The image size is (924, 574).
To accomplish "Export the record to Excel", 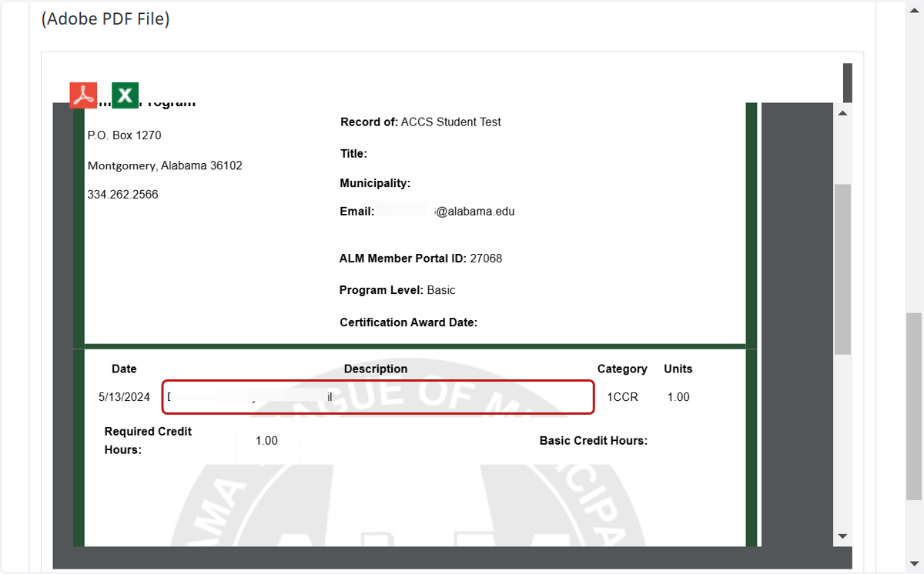I will point(126,95).
